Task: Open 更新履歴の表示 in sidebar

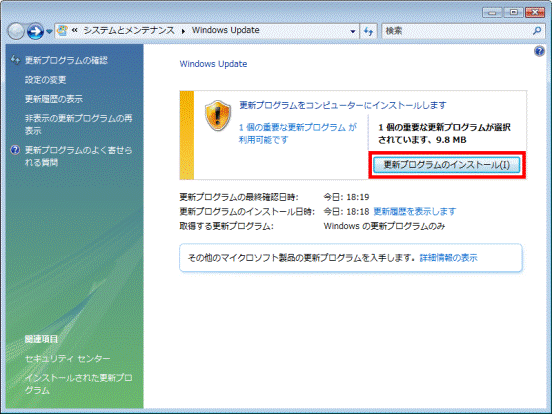Action: pos(54,99)
